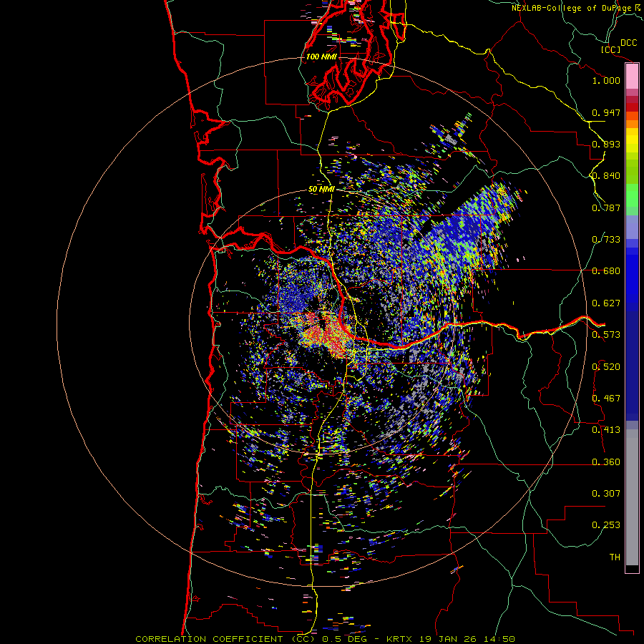Screen dimensions: 644x644
Task: Click the 0.413 legend value
Action: (x=606, y=430)
